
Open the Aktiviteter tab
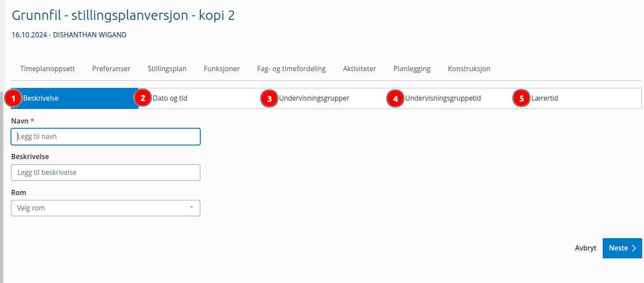pos(359,69)
